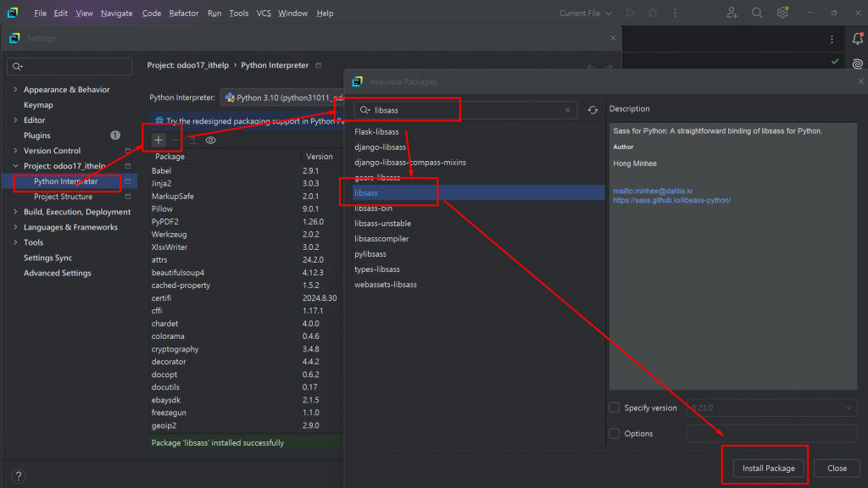Screen dimensions: 868x488
Task: Click the upgrade package arrow icon
Action: (x=193, y=140)
